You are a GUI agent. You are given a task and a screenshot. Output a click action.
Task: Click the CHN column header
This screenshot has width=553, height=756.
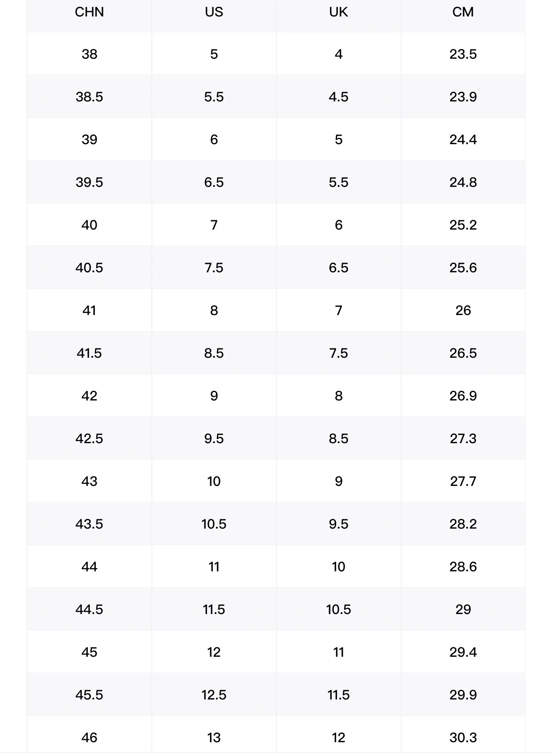[89, 12]
